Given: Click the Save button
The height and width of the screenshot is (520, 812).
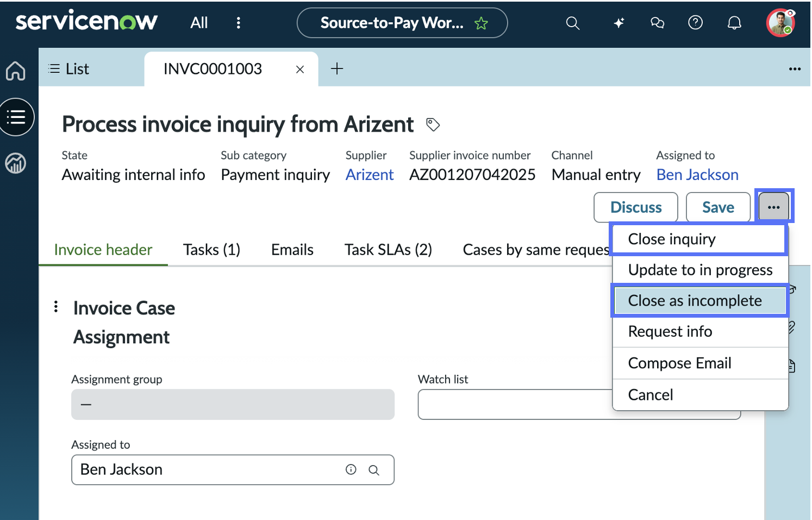Looking at the screenshot, I should tap(718, 207).
